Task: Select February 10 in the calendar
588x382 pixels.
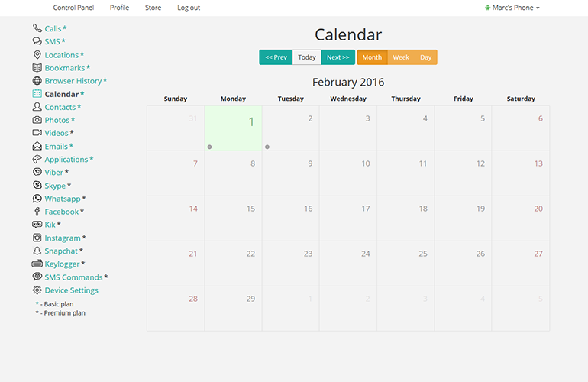Action: (348, 173)
